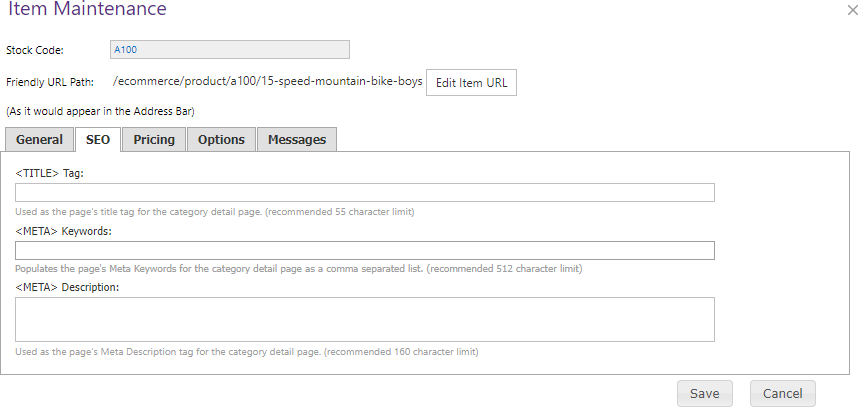Click the TITLE Tag label

pos(49,173)
